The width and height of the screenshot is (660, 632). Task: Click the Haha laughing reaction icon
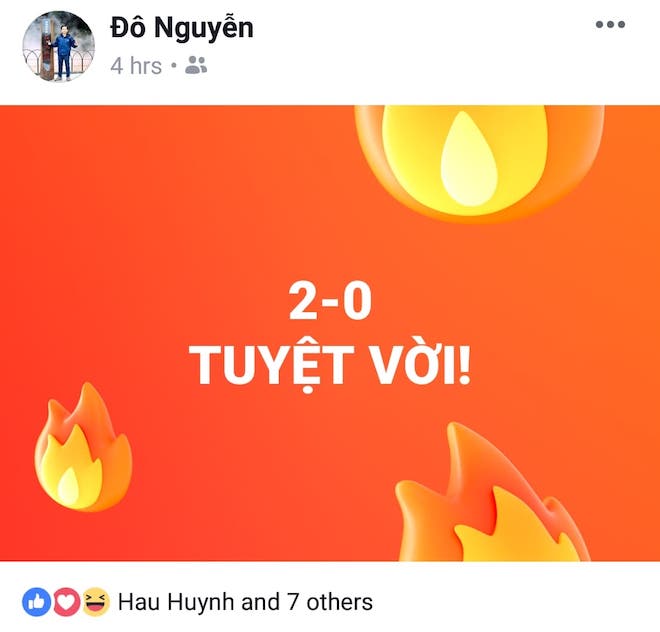pos(96,602)
